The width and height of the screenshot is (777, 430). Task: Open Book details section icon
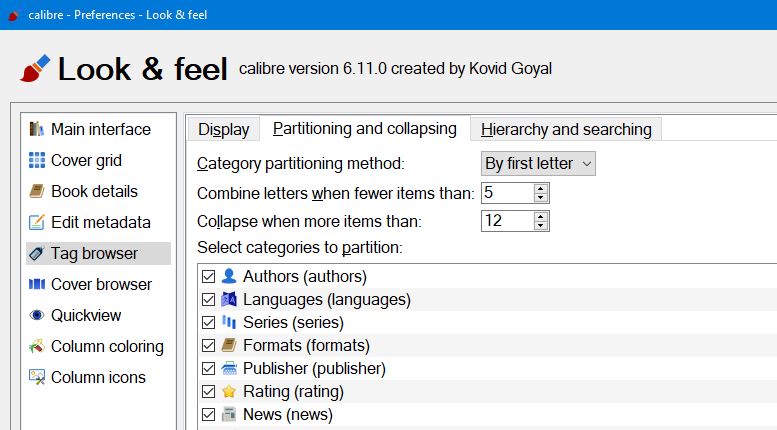point(37,191)
